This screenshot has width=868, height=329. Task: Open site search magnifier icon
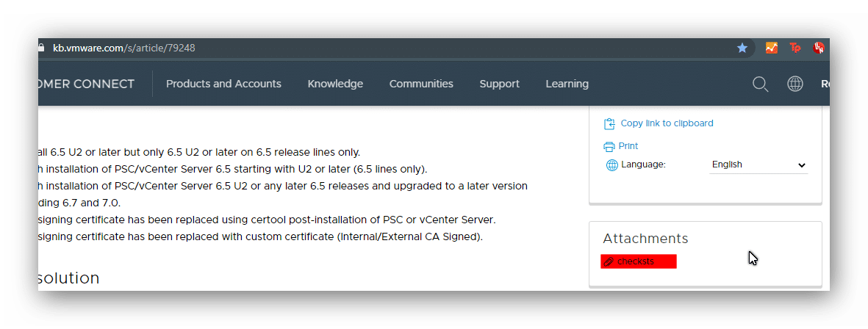tap(761, 84)
